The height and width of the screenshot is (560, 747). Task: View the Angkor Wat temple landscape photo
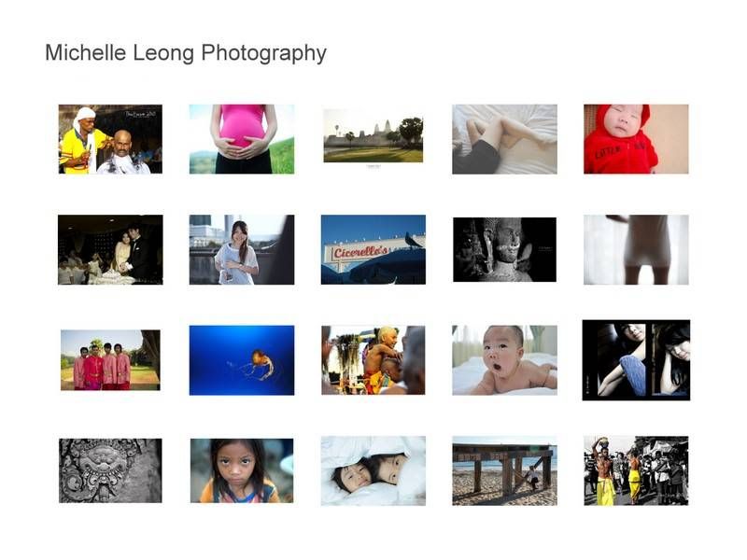(373, 135)
